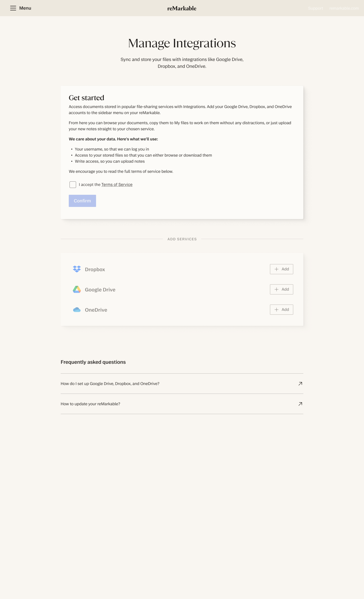Click the Dropbox service icon
This screenshot has height=599, width=364.
click(x=77, y=269)
